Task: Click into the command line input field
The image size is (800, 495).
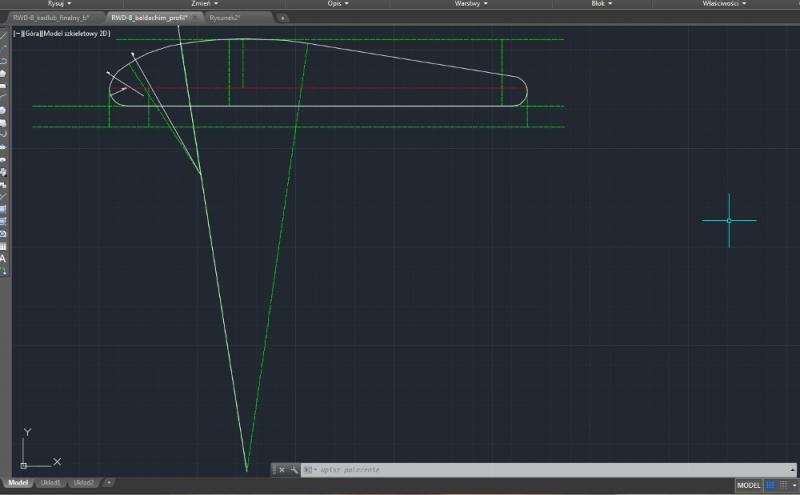Action: 500,469
